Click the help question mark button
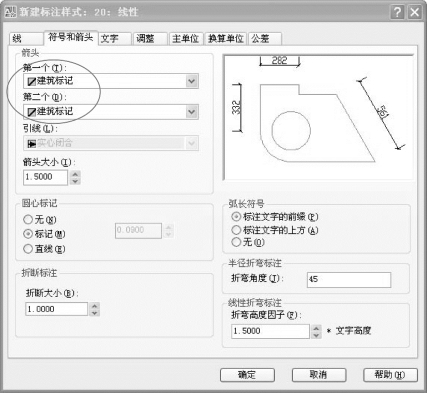The width and height of the screenshot is (427, 393). (x=397, y=12)
